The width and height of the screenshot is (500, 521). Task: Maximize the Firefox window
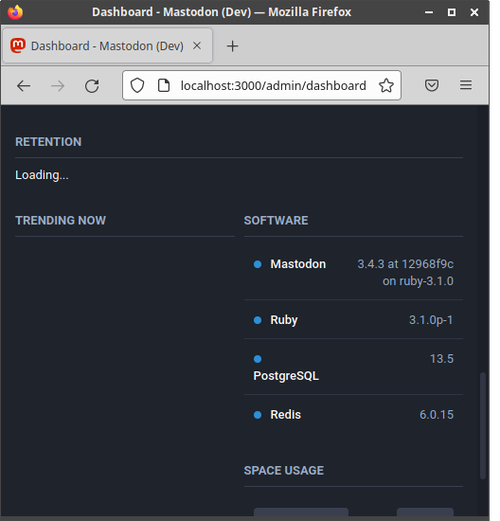pyautogui.click(x=452, y=12)
